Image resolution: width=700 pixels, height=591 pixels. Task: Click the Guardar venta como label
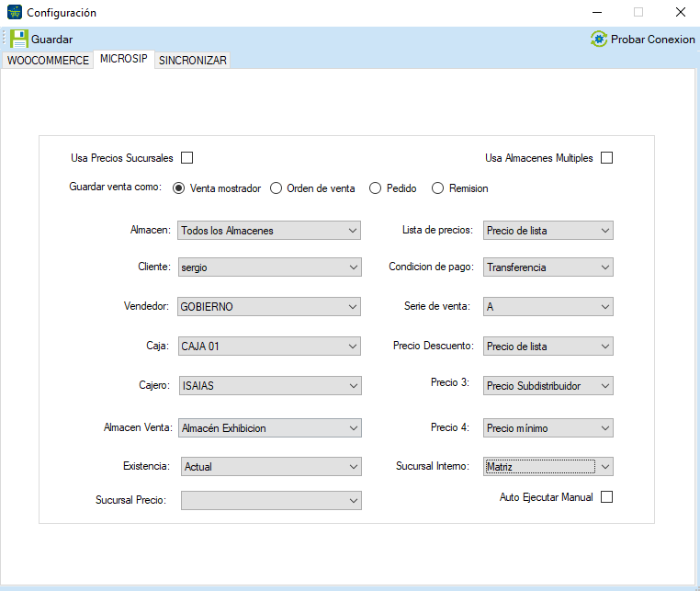click(115, 187)
